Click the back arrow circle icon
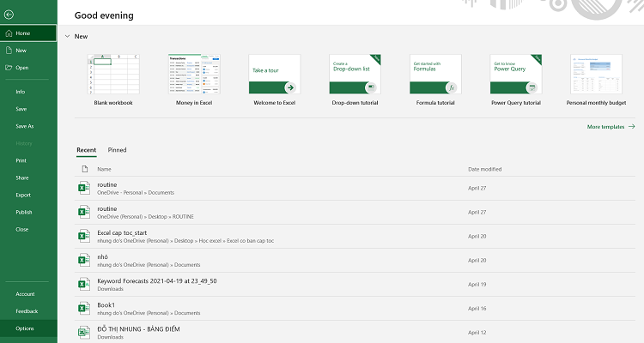 tap(9, 15)
